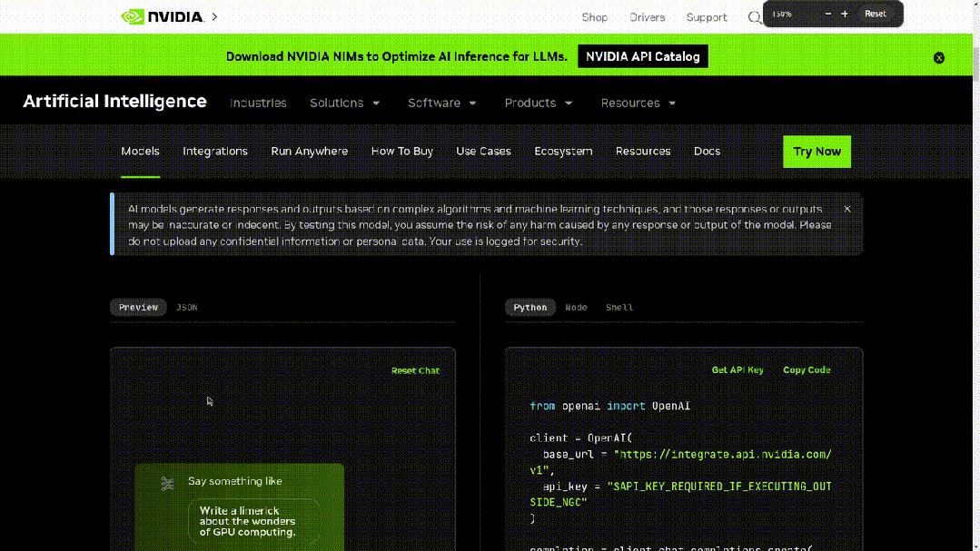Screen dimensions: 980x551
Task: Dismiss the AI model disclaimer notice
Action: (847, 209)
